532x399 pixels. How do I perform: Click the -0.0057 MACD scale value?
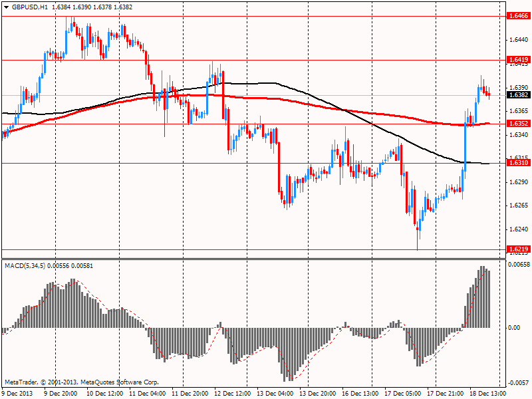pos(519,384)
